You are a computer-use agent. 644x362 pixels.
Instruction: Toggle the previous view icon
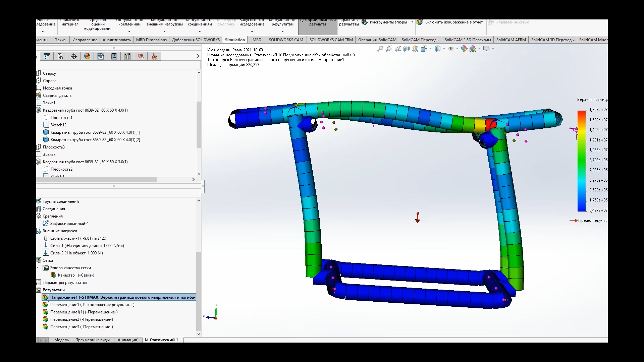click(398, 49)
